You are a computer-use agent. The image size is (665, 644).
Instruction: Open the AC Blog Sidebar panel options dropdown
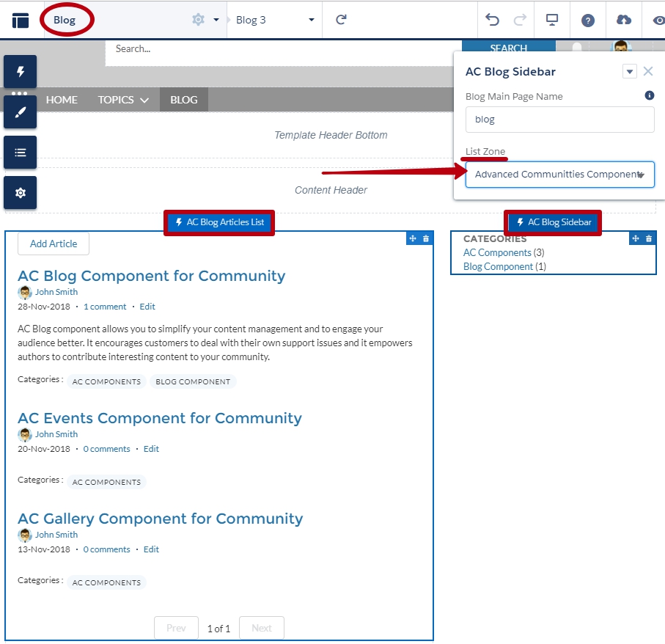(x=629, y=71)
